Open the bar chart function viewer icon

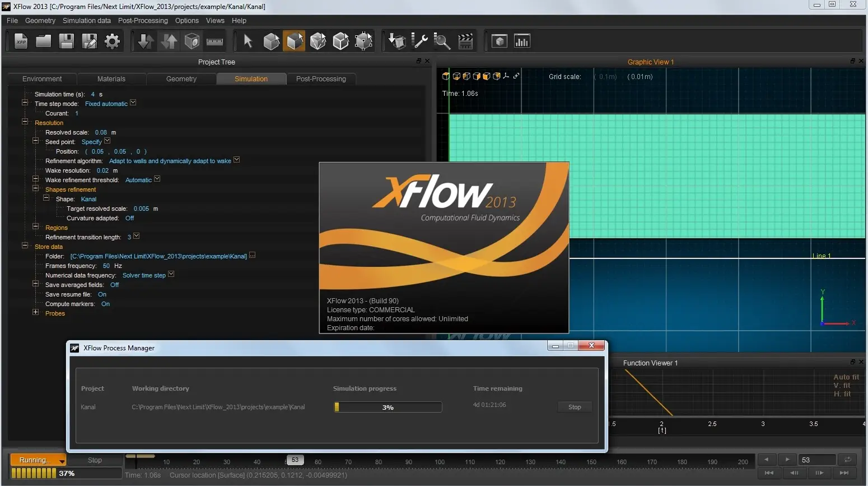tap(522, 41)
